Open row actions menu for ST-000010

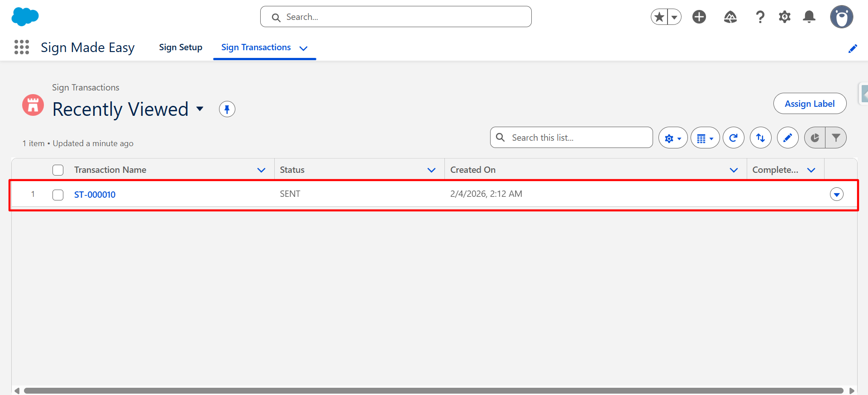(836, 195)
